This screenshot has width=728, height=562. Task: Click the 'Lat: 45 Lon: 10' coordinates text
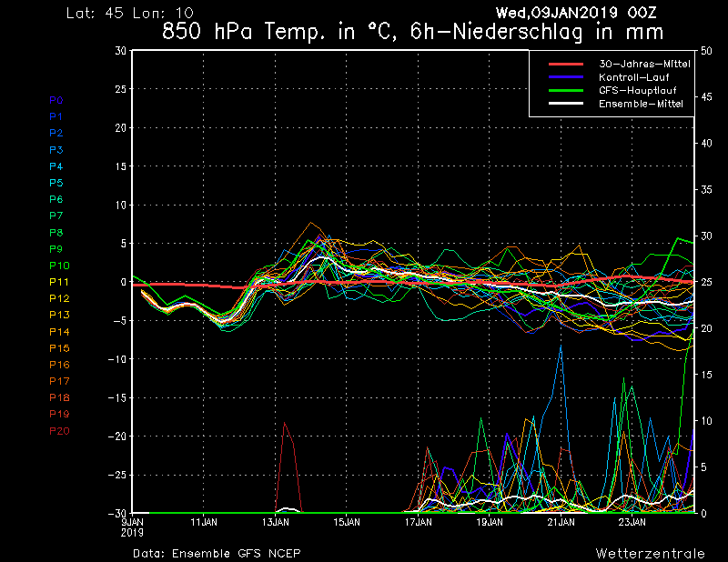pyautogui.click(x=129, y=13)
